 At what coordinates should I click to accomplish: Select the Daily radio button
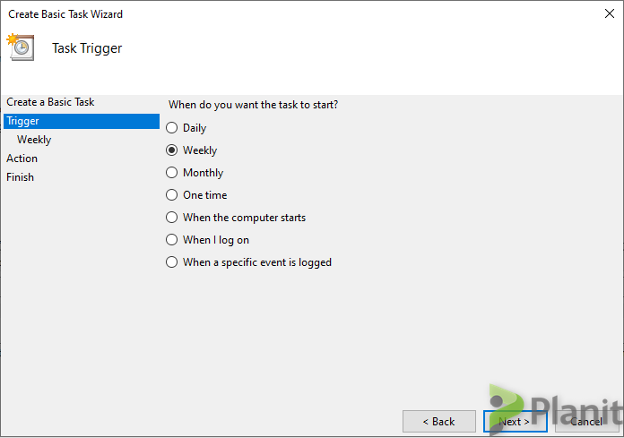[172, 128]
